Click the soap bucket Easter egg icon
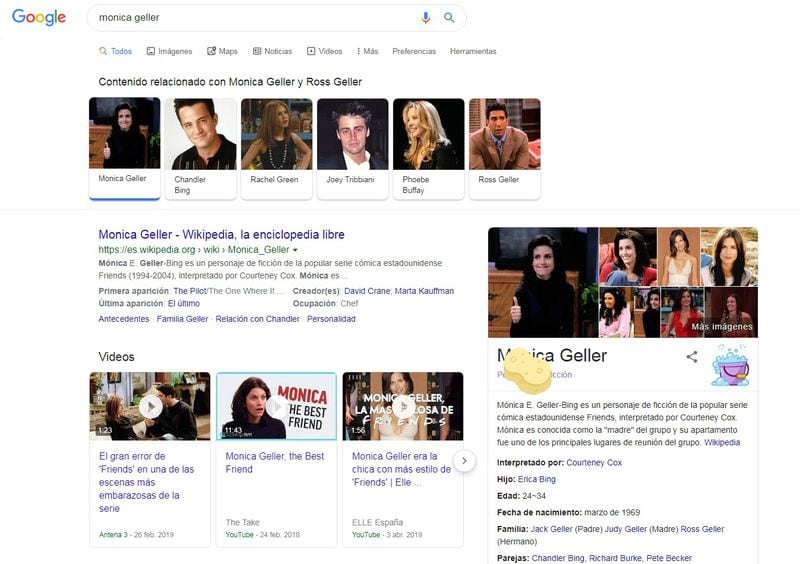 [731, 365]
